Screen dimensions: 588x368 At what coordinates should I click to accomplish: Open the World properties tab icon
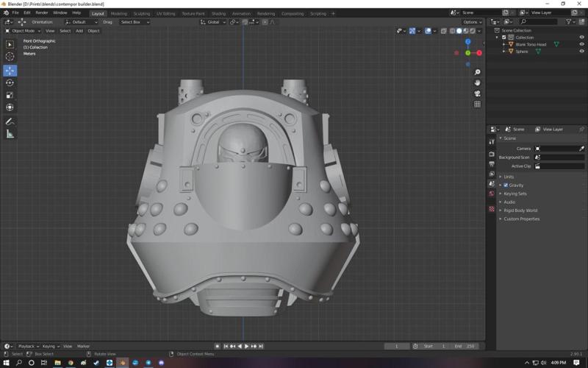click(x=492, y=194)
